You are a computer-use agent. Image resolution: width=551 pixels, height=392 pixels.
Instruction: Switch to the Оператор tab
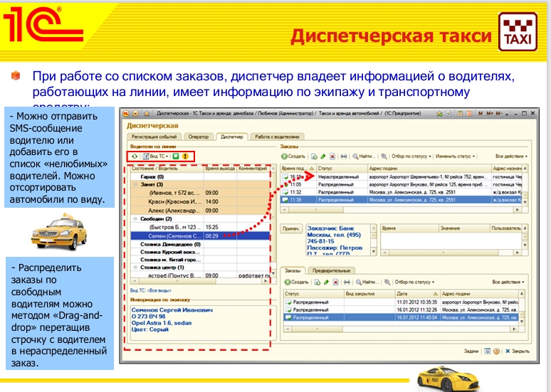(197, 136)
